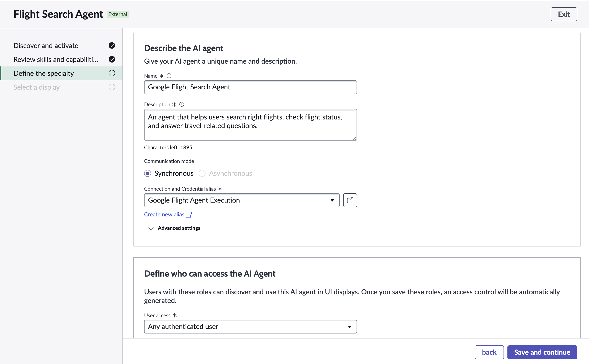Click the 'User access' field label

point(157,315)
